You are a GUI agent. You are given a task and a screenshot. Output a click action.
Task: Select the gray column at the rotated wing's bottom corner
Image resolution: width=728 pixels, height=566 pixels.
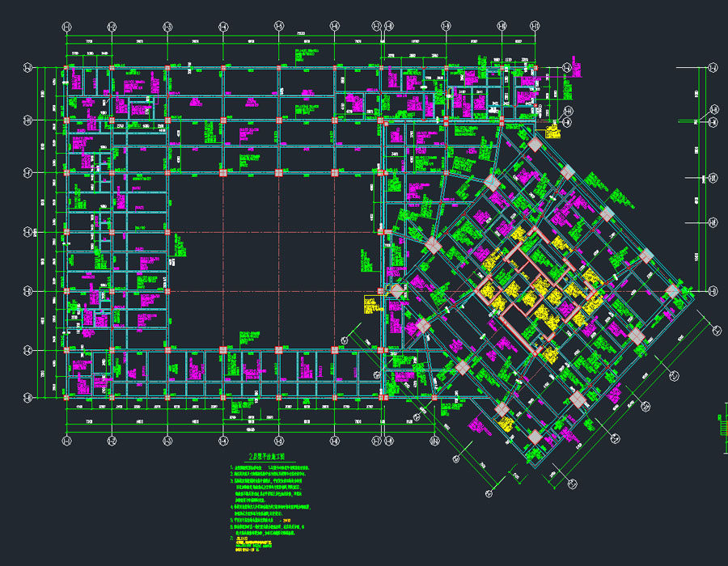[x=535, y=437]
